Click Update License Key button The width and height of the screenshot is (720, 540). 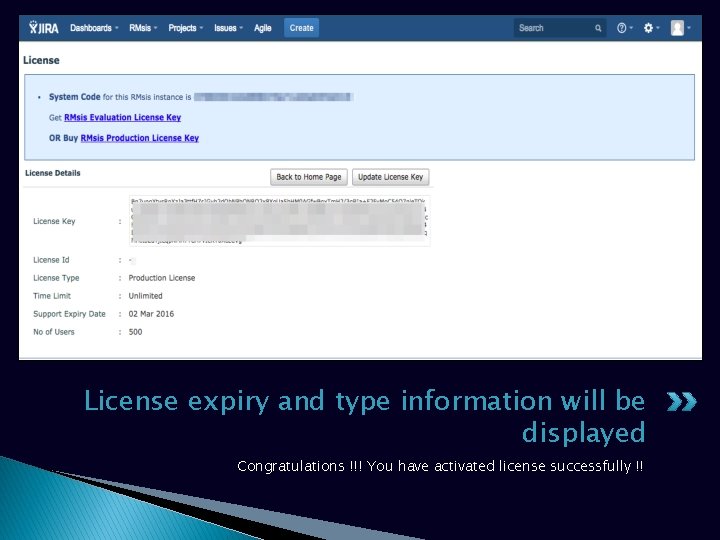[390, 177]
